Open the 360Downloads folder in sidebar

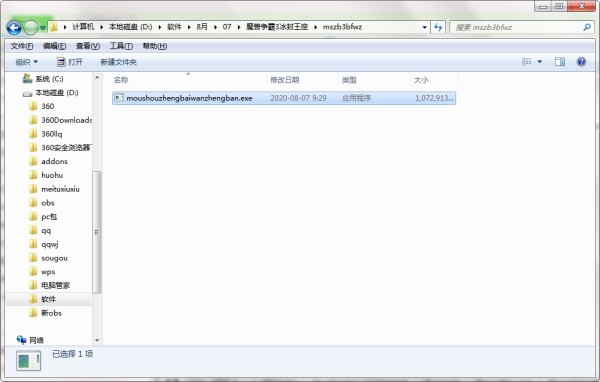[67, 120]
